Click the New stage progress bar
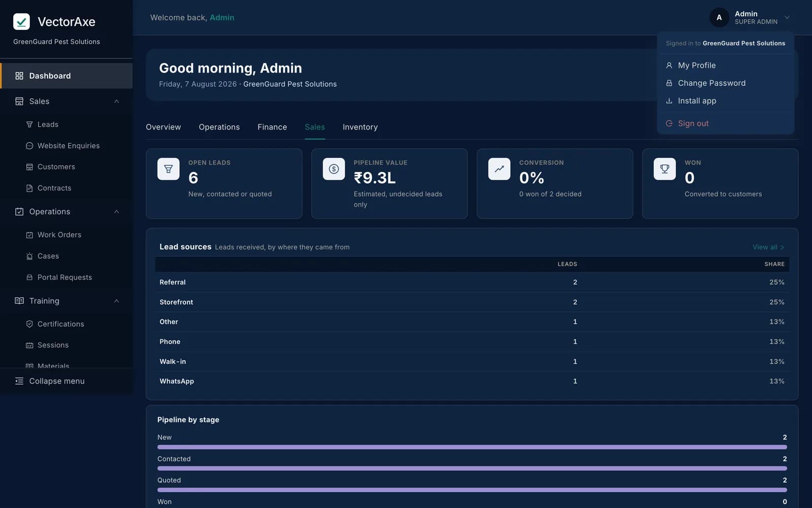The height and width of the screenshot is (508, 812). pos(472,447)
